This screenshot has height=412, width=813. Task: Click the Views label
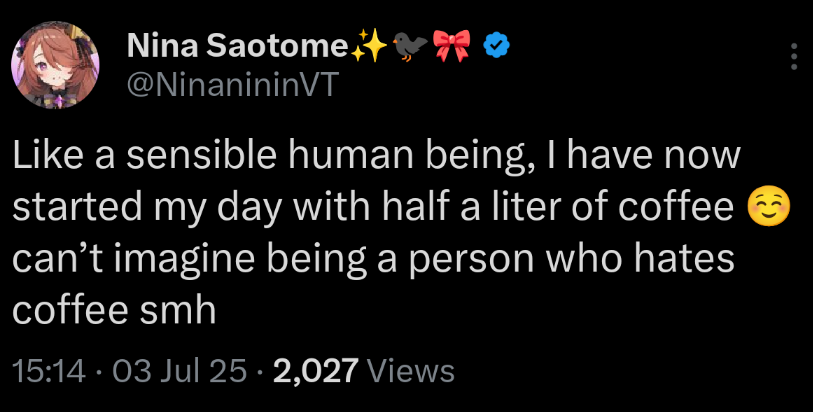pos(411,371)
